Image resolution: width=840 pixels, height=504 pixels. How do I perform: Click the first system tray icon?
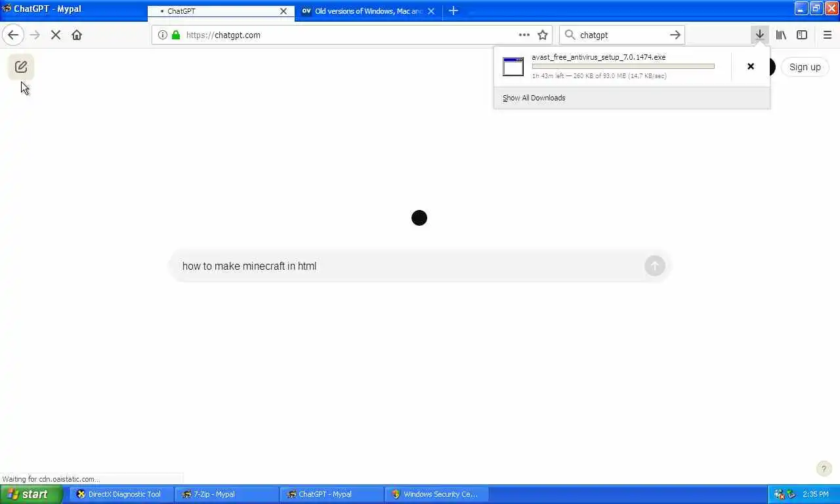tap(779, 494)
